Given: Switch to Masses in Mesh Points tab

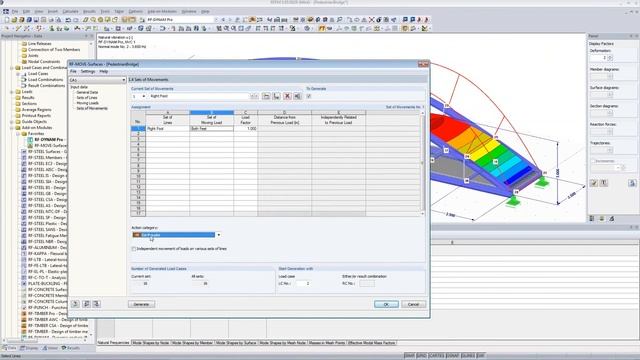Looking at the screenshot, I should 327,343.
